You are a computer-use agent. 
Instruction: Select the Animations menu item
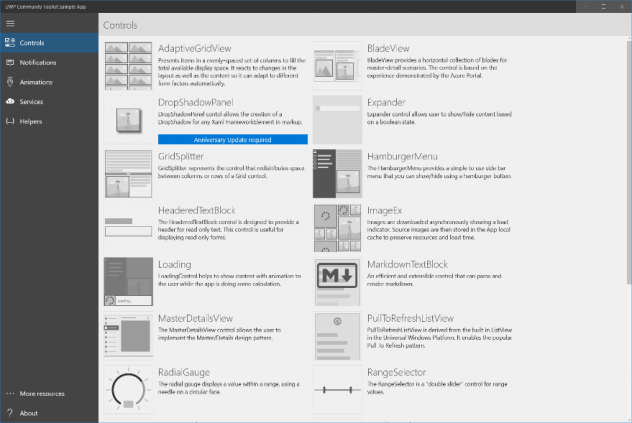coord(37,82)
